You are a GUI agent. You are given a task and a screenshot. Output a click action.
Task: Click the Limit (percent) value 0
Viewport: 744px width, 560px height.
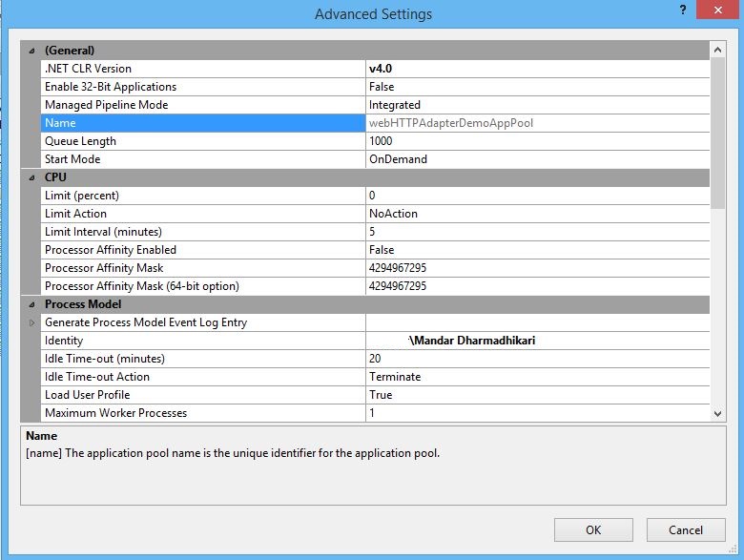pos(538,196)
